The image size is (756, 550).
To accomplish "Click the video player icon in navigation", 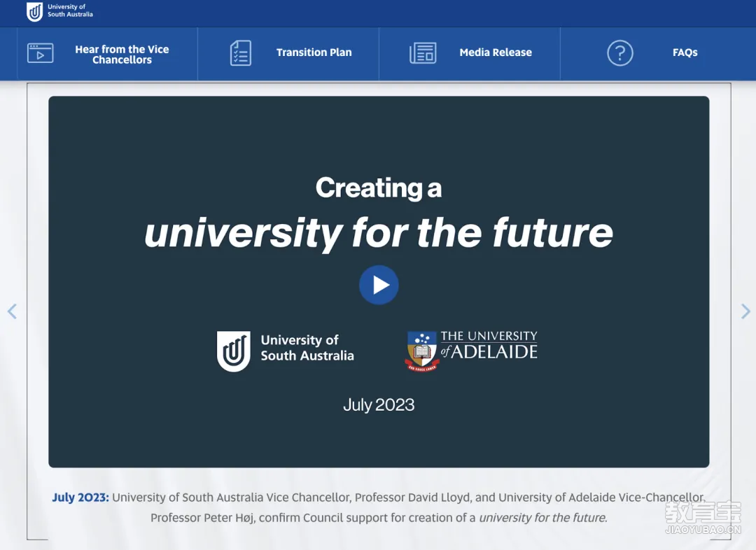I will coord(41,53).
